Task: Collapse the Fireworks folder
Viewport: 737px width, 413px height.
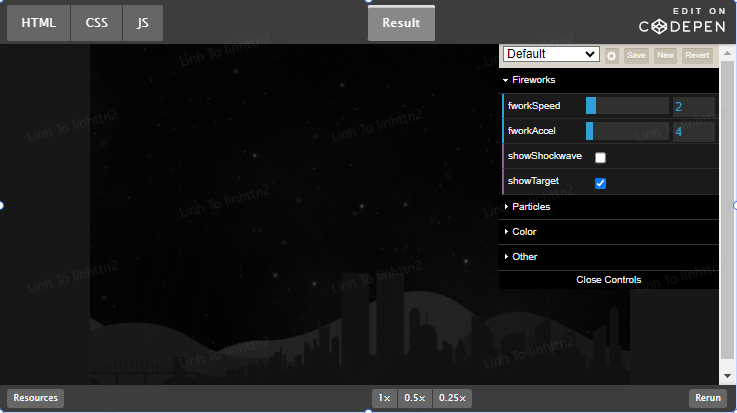Action: tap(533, 80)
